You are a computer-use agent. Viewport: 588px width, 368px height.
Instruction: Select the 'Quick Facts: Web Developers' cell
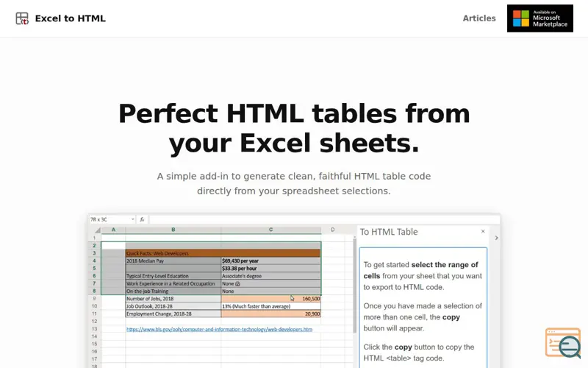(x=223, y=253)
